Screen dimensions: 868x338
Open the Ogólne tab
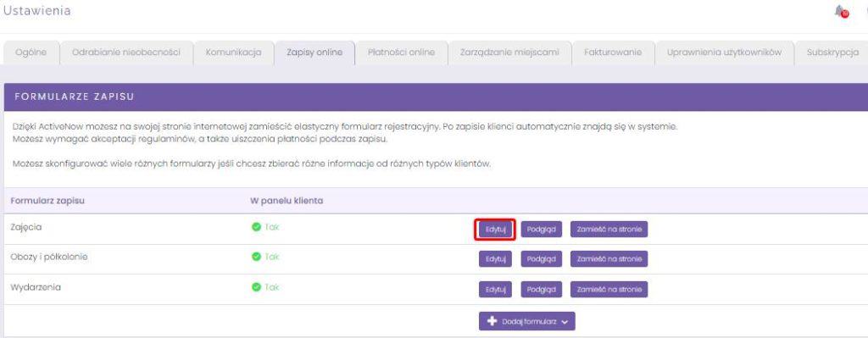point(31,53)
